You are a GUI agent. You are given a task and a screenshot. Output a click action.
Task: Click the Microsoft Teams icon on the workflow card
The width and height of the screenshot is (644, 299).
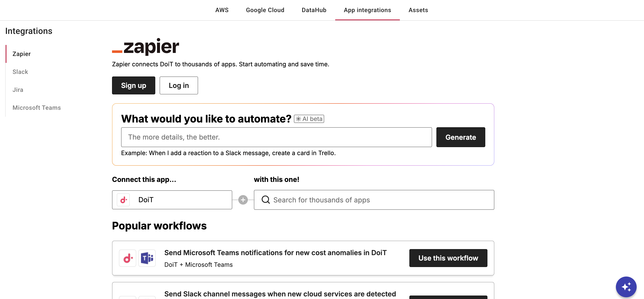tap(147, 258)
